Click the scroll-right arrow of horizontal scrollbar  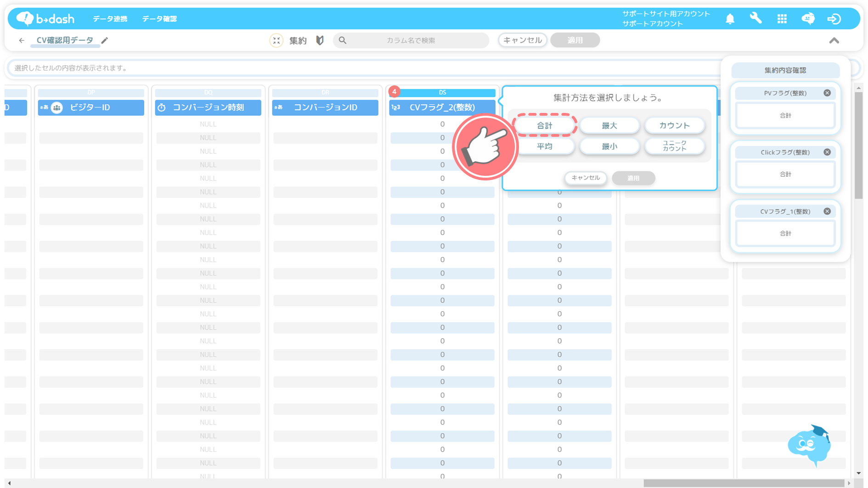pos(849,483)
